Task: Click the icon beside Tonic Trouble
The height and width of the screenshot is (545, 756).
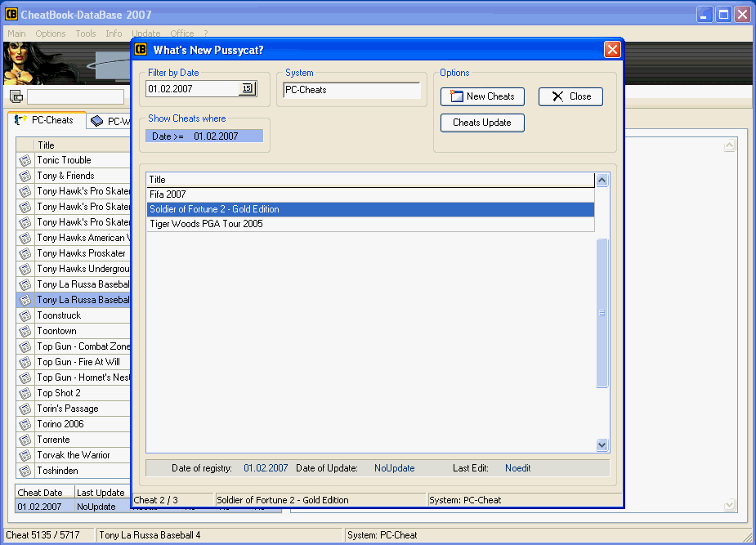Action: point(25,160)
